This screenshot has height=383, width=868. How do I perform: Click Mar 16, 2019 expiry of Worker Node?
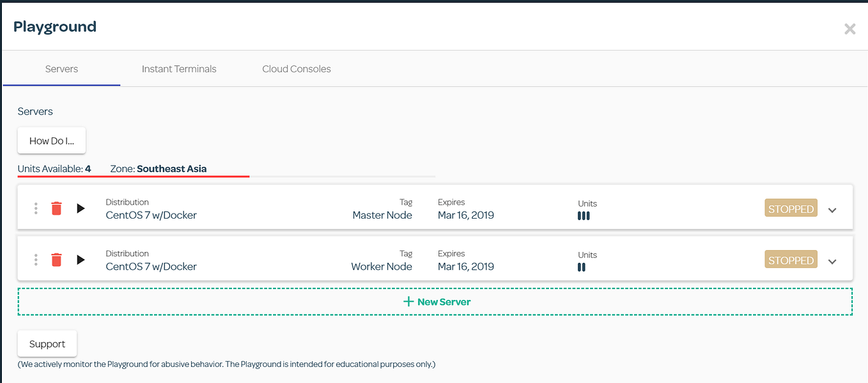466,267
